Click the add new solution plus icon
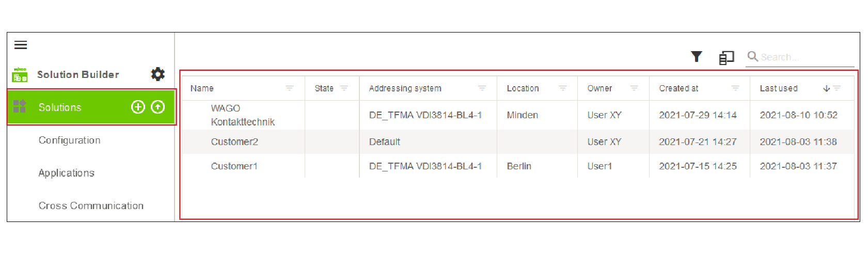This screenshot has width=868, height=254. tap(138, 107)
